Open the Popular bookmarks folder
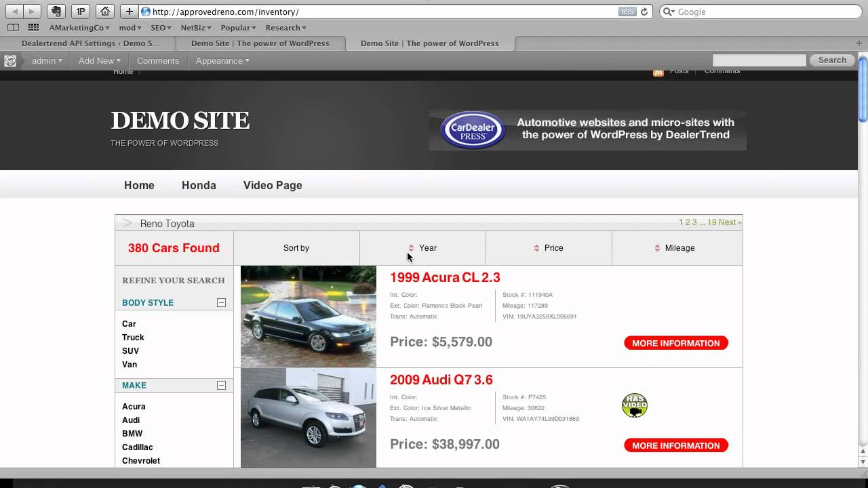The height and width of the screenshot is (488, 868). [x=238, y=28]
